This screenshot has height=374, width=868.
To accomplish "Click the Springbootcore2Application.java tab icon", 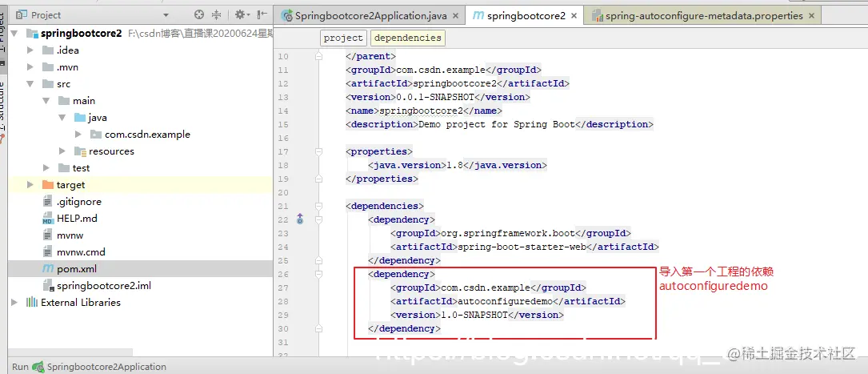I will click(287, 16).
